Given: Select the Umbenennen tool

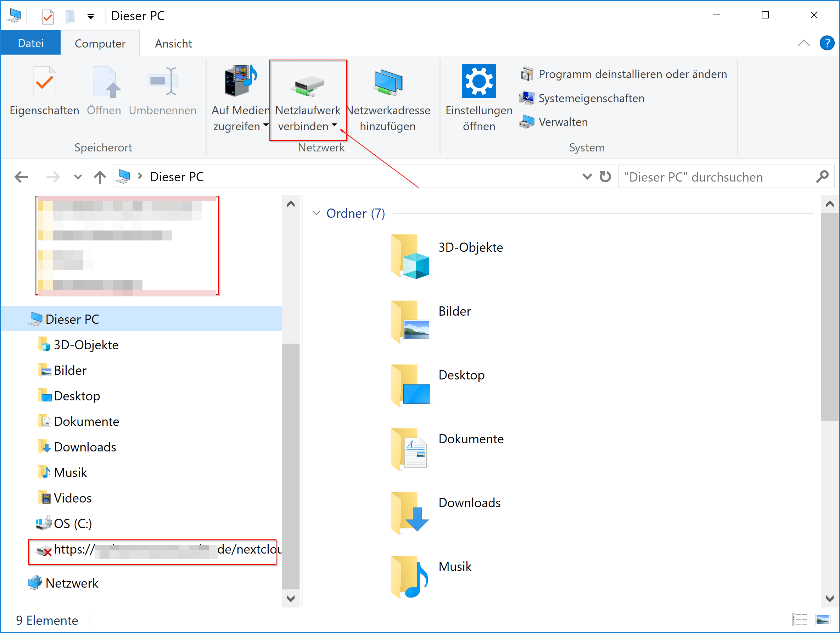Looking at the screenshot, I should coord(163,91).
